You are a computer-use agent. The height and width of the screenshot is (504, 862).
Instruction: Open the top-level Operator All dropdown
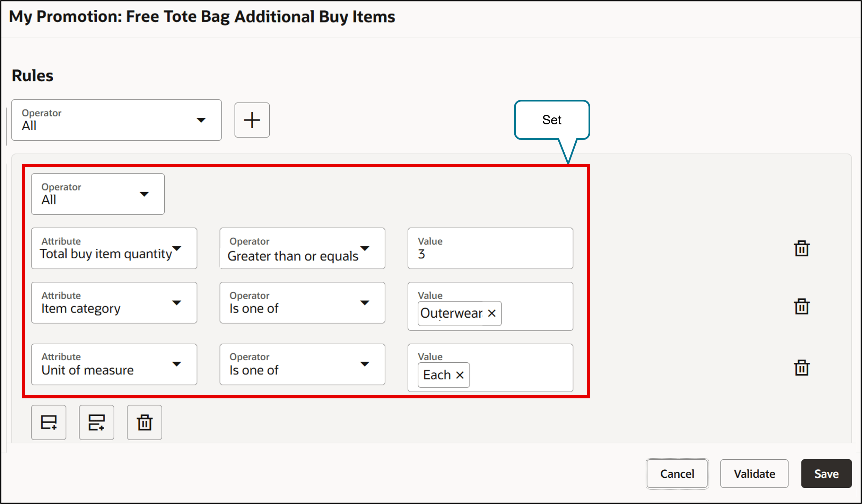pos(116,120)
